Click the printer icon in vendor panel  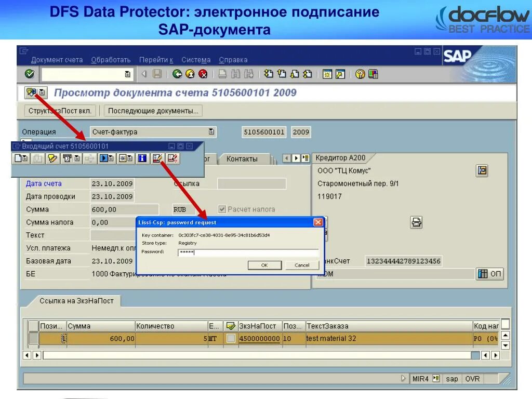tap(416, 222)
